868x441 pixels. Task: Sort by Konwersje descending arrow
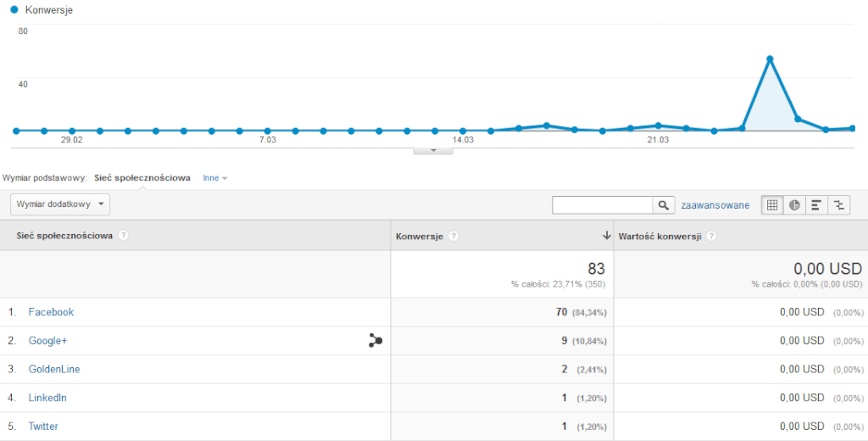coord(606,236)
